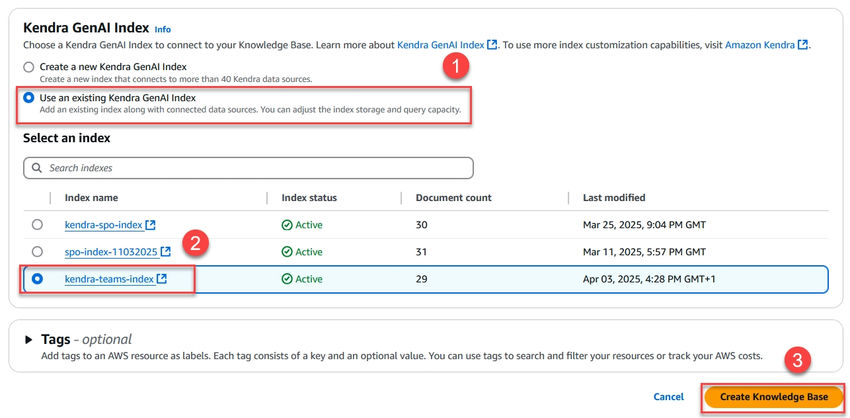Viewport: 850px width, 418px height.
Task: Choose the spo-index-11032025 row radio button
Action: tap(38, 252)
